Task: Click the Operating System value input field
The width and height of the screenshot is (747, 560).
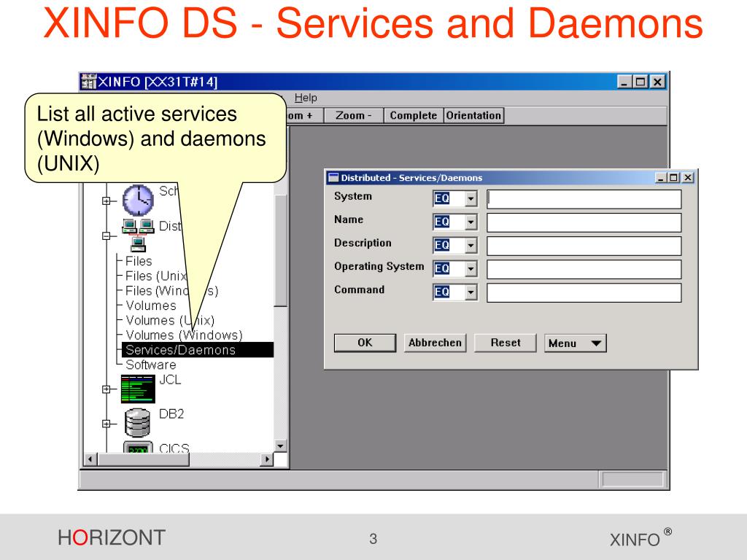Action: click(584, 268)
